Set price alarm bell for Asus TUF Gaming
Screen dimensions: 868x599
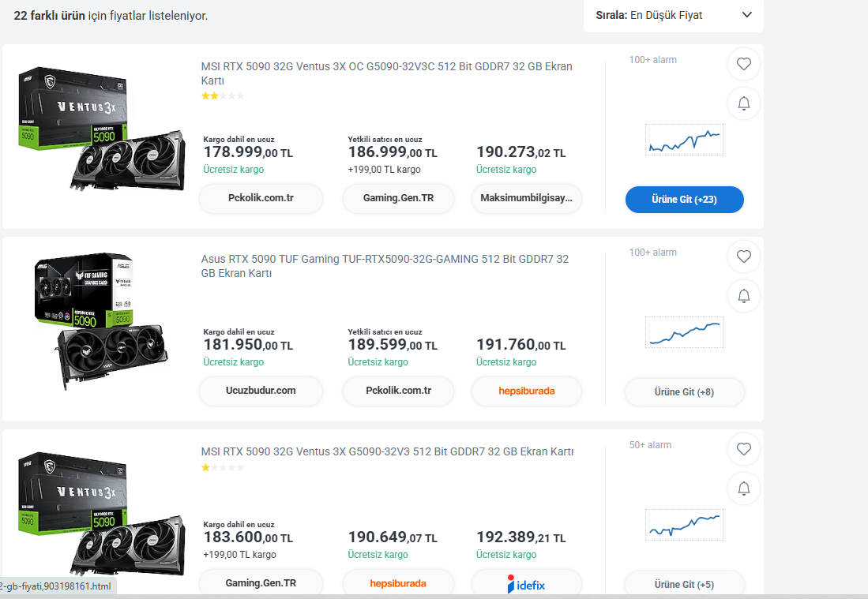coord(743,296)
